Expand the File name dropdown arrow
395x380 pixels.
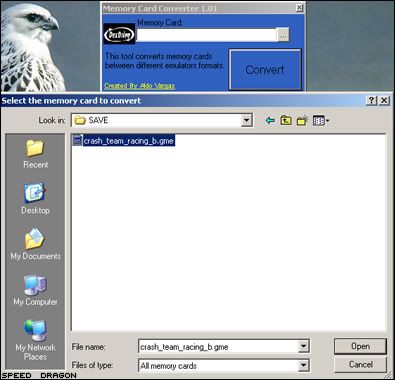[x=303, y=346]
